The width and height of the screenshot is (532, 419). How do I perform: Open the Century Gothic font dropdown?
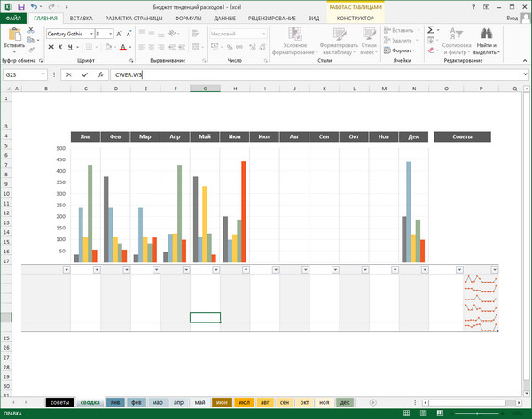90,34
